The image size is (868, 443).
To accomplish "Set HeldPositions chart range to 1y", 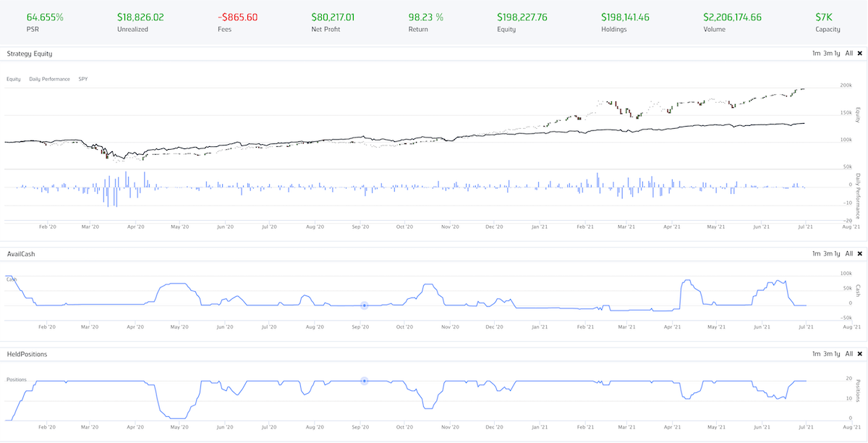I will tap(837, 354).
